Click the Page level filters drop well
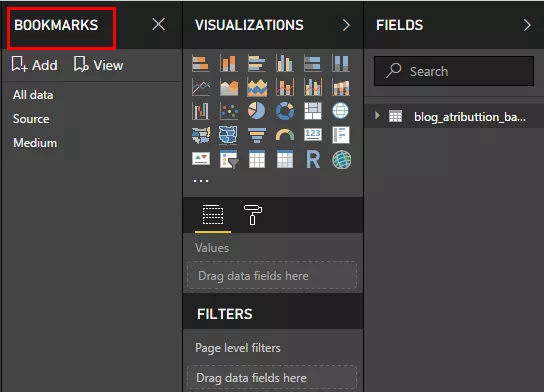The width and height of the screenshot is (544, 392). point(272,377)
